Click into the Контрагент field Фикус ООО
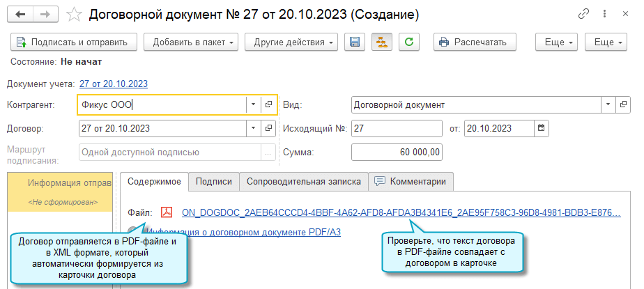644x289 pixels. pos(162,104)
